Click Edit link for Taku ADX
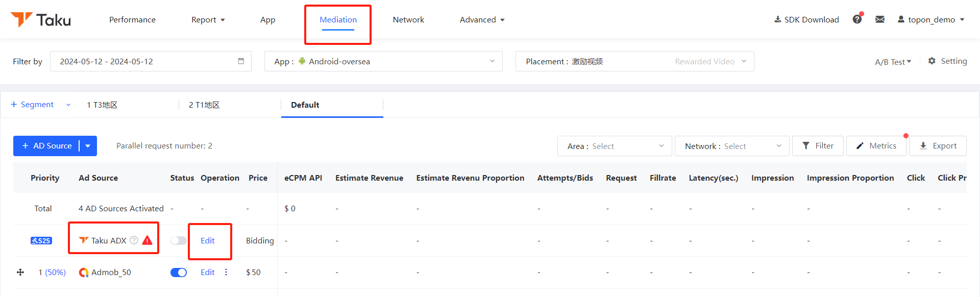 pyautogui.click(x=207, y=240)
